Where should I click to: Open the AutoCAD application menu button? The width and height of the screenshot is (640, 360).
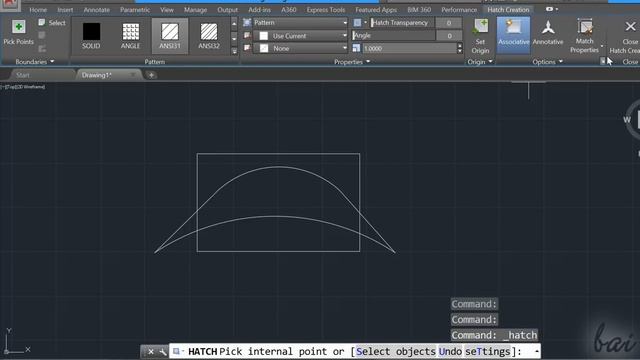pyautogui.click(x=9, y=5)
